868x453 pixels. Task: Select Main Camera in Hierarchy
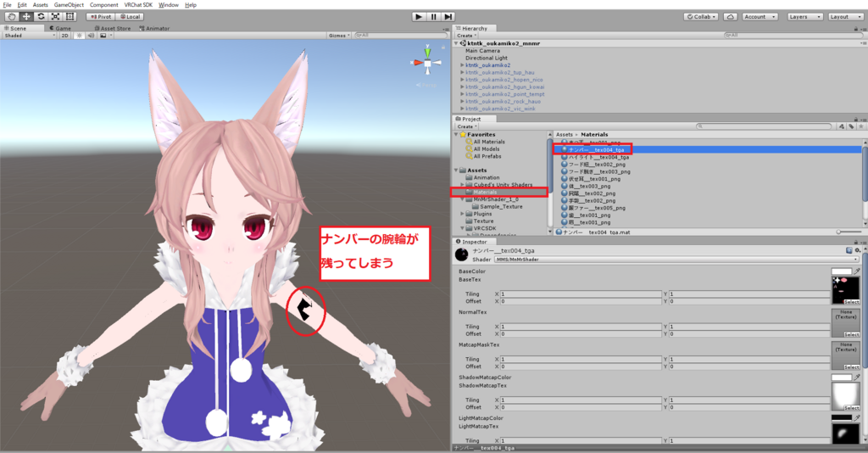coord(482,50)
